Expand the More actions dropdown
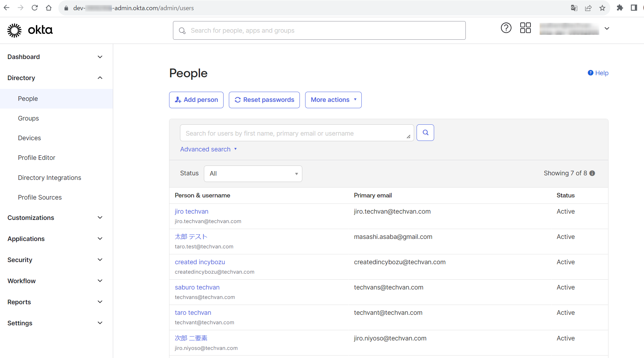 pos(333,100)
